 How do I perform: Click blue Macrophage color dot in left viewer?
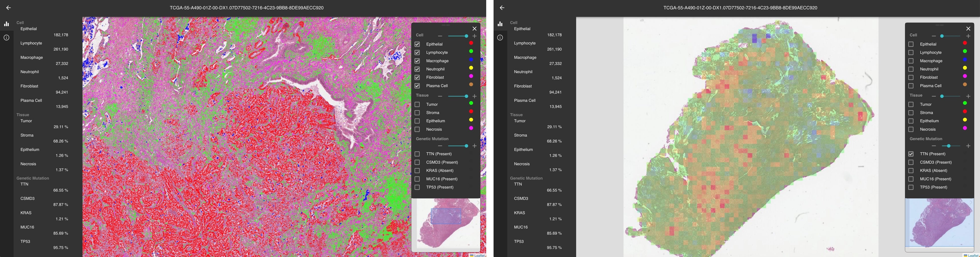[471, 60]
